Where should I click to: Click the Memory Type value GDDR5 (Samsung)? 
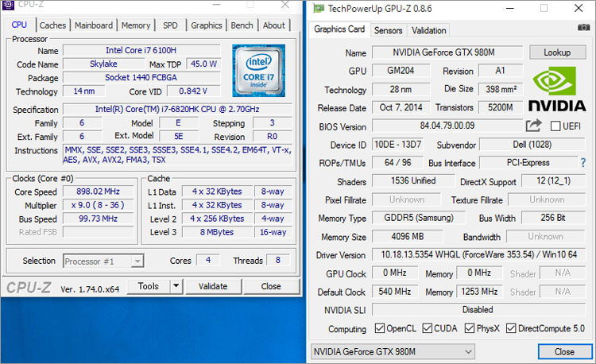(419, 218)
